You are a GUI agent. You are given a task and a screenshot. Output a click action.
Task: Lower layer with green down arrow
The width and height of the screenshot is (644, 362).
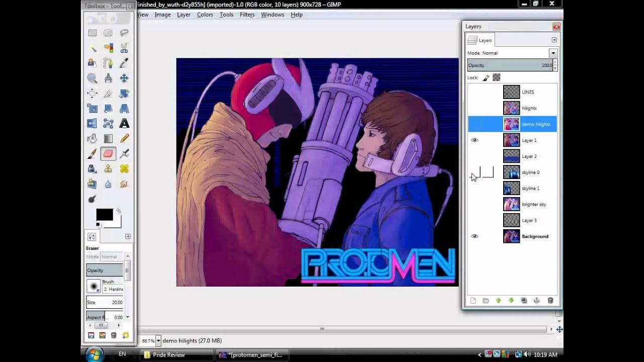(x=511, y=301)
